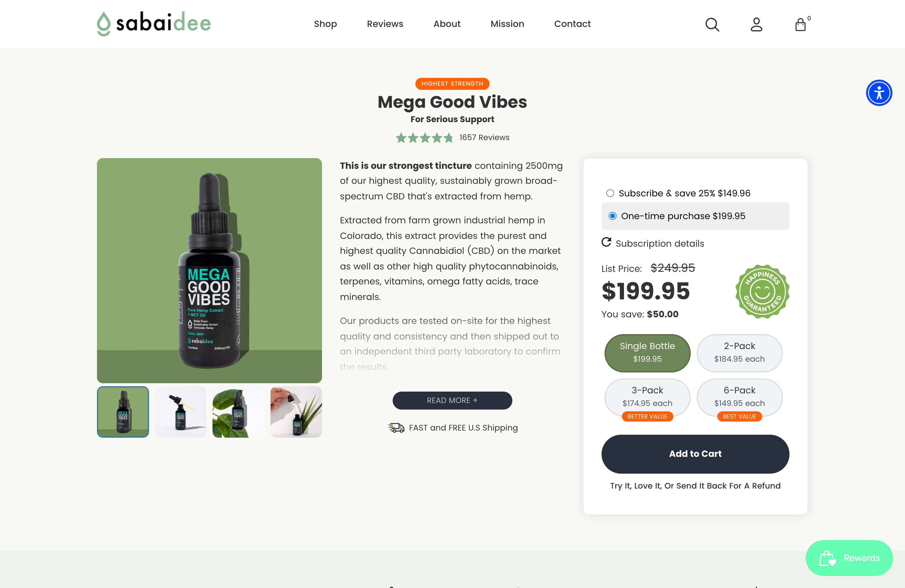Screen dimensions: 905x588
Task: Select the 2-Pack $184.95 each option
Action: [739, 353]
